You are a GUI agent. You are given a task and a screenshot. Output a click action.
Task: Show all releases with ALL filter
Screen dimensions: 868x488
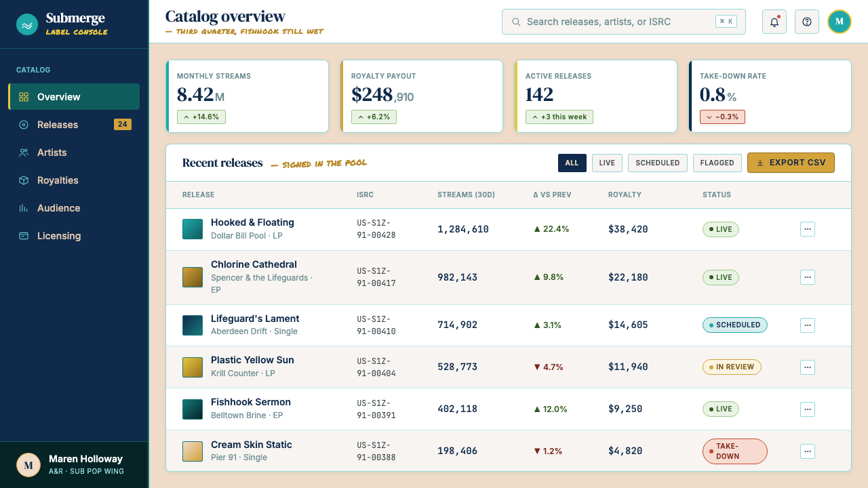pyautogui.click(x=572, y=163)
